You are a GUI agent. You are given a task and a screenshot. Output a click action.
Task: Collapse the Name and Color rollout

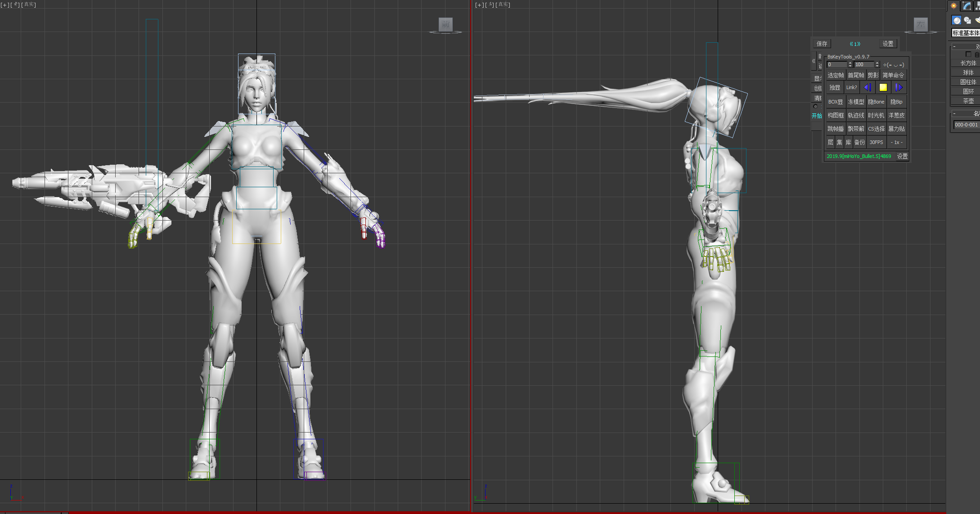954,113
